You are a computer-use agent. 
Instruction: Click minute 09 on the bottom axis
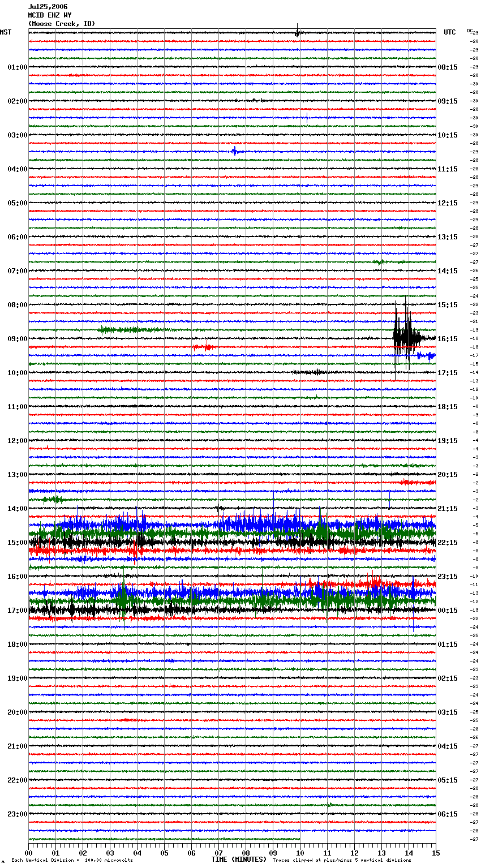[273, 853]
